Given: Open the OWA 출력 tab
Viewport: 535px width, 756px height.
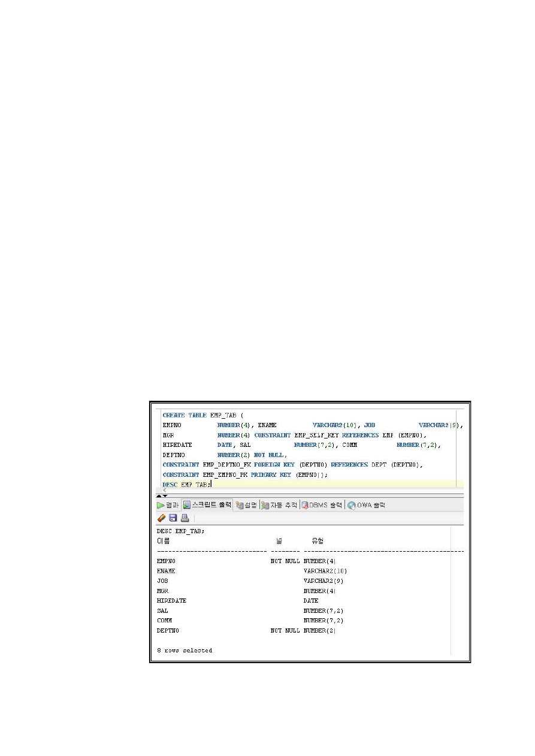Looking at the screenshot, I should pyautogui.click(x=366, y=505).
